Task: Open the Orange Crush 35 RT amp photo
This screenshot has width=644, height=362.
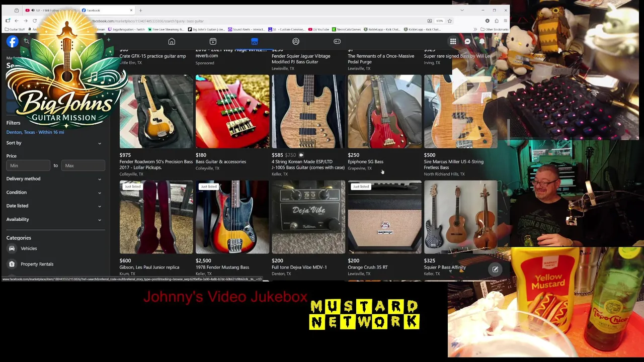Action: point(384,217)
